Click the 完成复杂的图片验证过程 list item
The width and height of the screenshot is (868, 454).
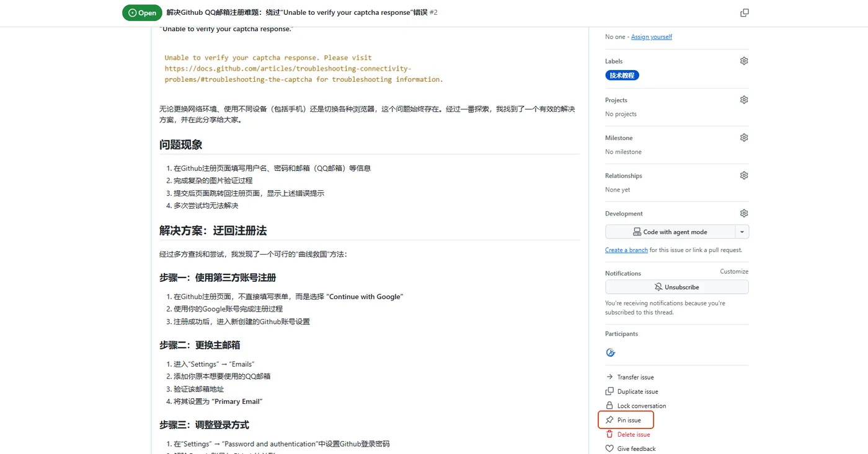pos(213,181)
